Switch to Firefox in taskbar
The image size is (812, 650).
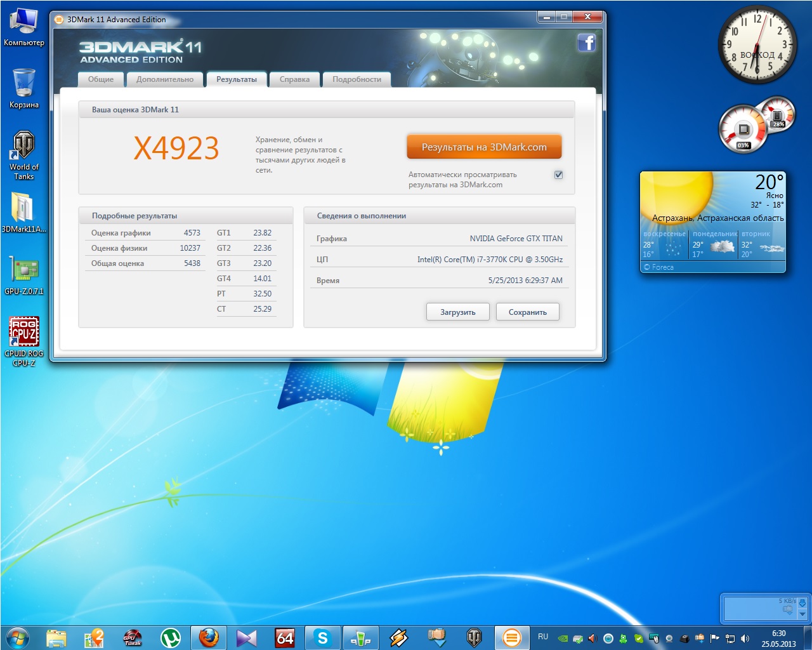209,637
